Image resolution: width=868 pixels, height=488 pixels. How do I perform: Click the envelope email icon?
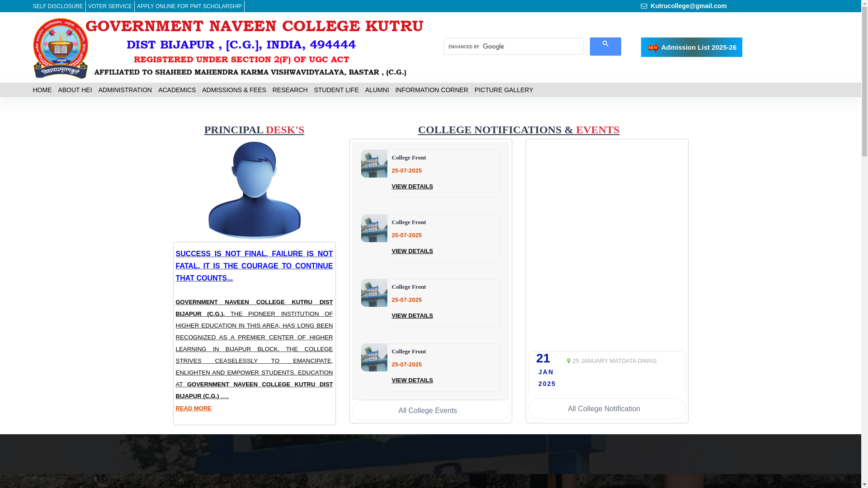coord(644,6)
